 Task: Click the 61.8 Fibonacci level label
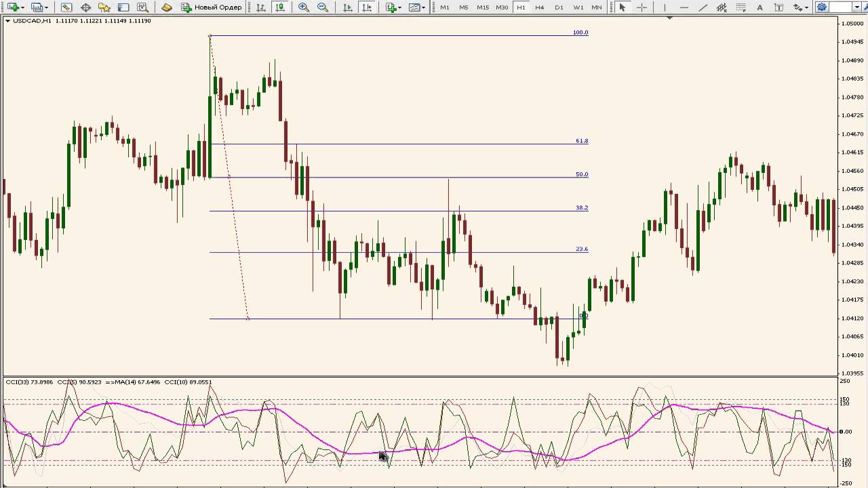(582, 141)
